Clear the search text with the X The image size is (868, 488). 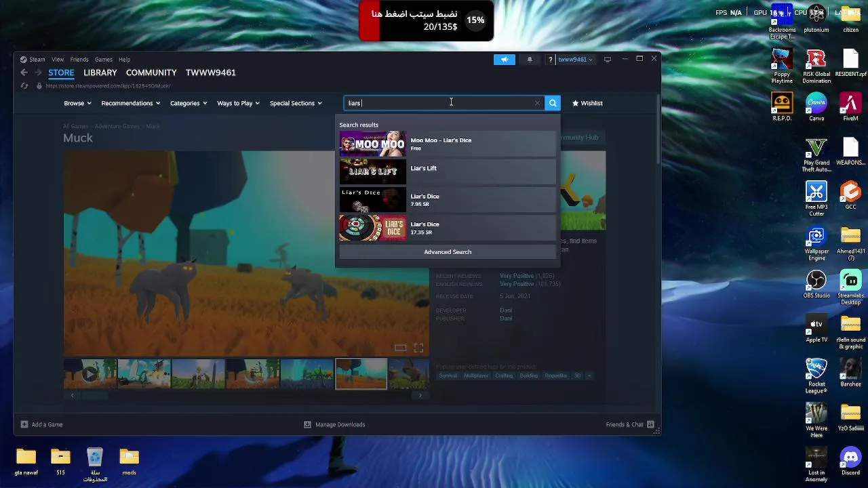pos(537,103)
